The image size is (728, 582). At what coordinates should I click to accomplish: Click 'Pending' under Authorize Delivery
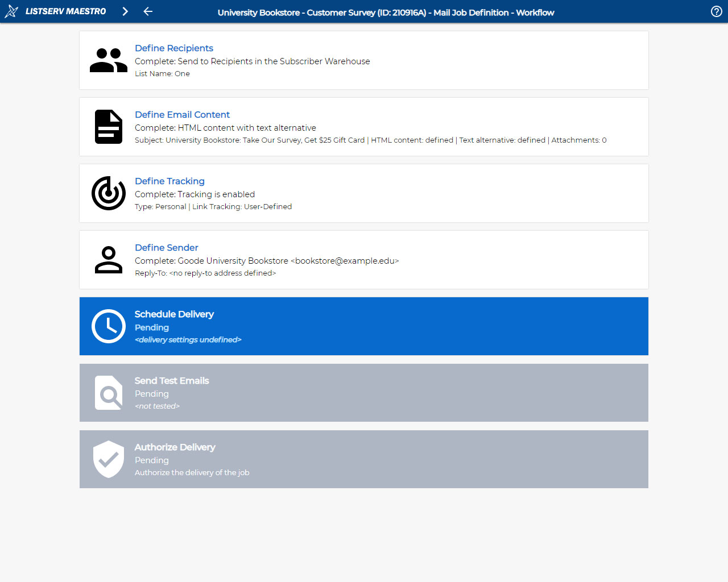tap(152, 460)
